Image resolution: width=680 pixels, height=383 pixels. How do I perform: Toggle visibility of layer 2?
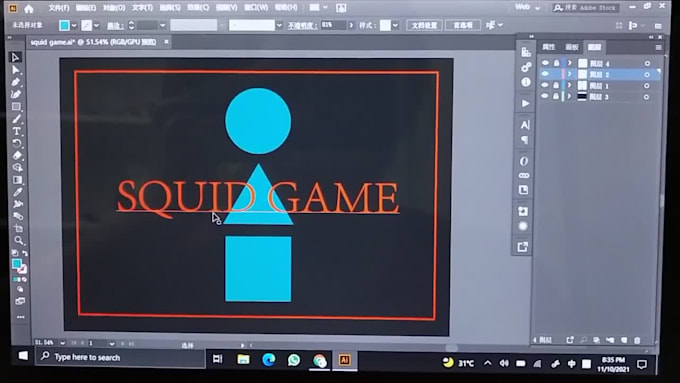pyautogui.click(x=545, y=74)
